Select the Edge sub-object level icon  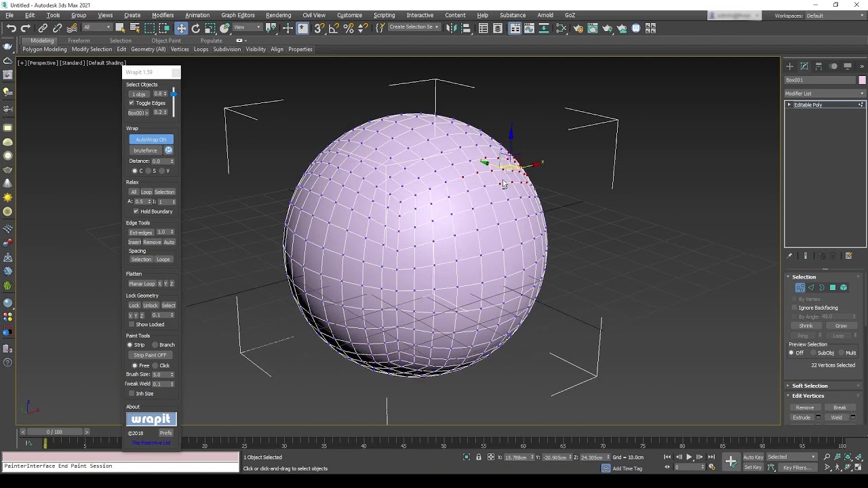[811, 287]
